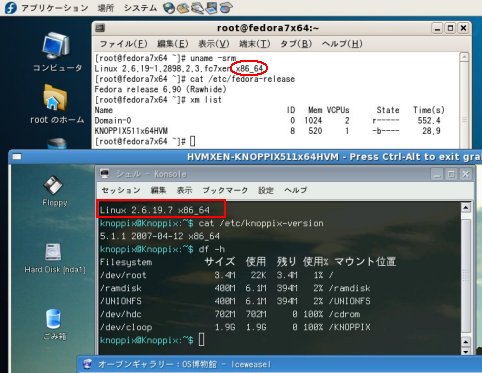Open the アプリケーション menu in the top panel

(55, 8)
